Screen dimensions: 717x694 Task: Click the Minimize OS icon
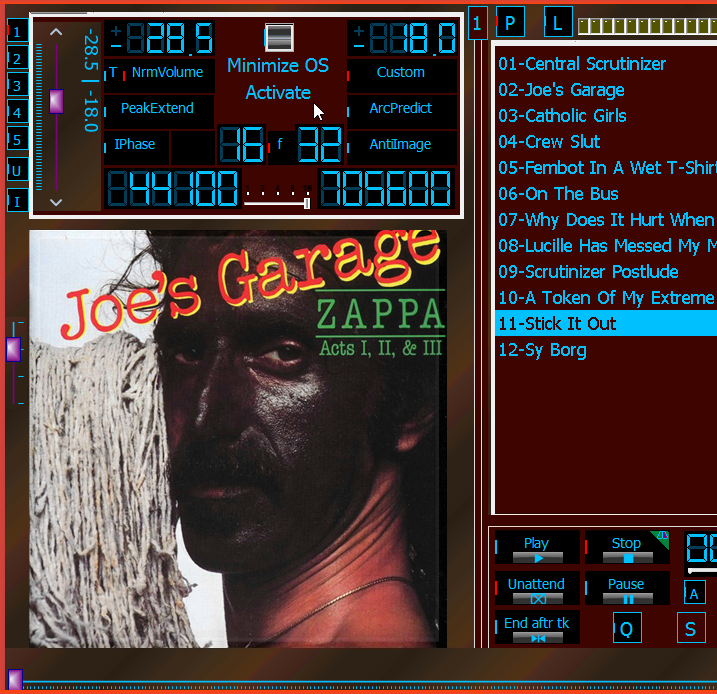(x=279, y=37)
